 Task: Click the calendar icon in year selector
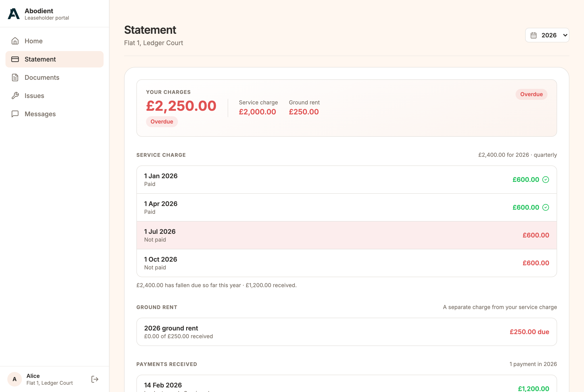(534, 35)
